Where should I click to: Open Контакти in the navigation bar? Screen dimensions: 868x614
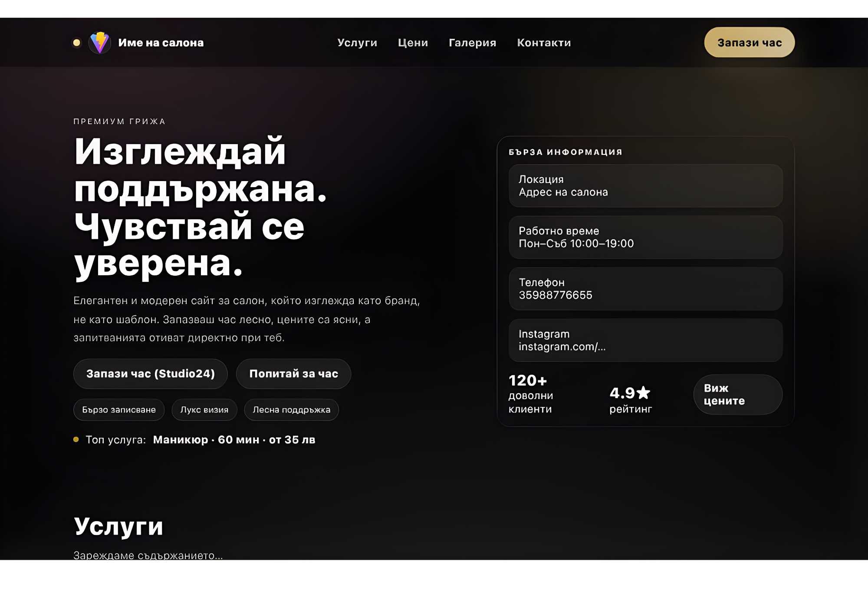(543, 42)
